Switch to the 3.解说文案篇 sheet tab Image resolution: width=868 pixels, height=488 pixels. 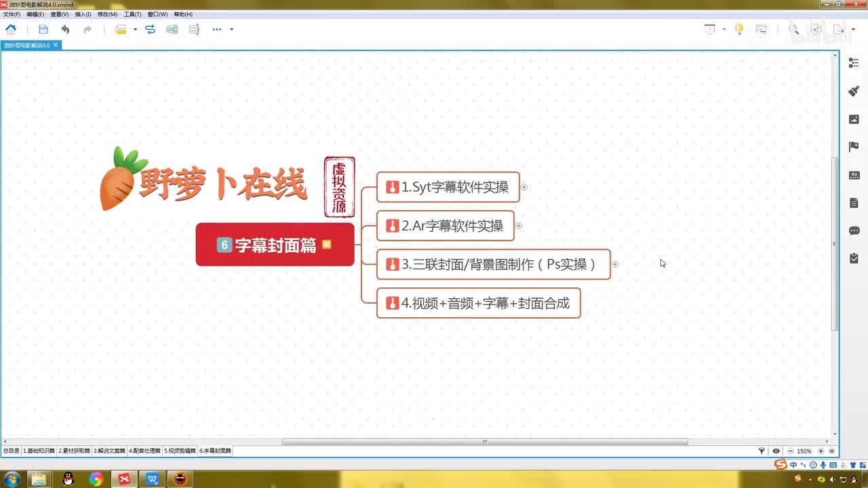[x=109, y=451]
